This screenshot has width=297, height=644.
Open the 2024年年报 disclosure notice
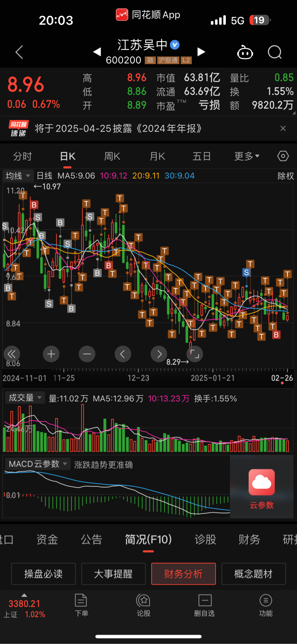[118, 128]
